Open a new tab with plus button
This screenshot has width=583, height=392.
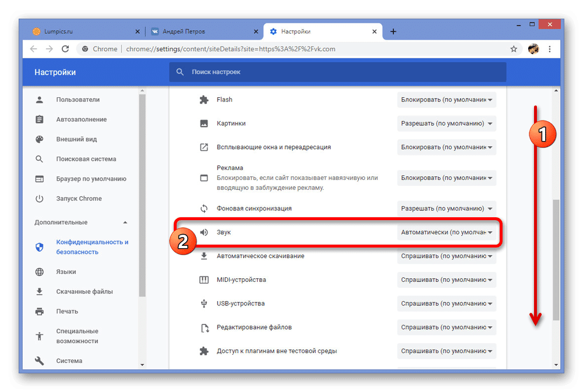pyautogui.click(x=393, y=31)
